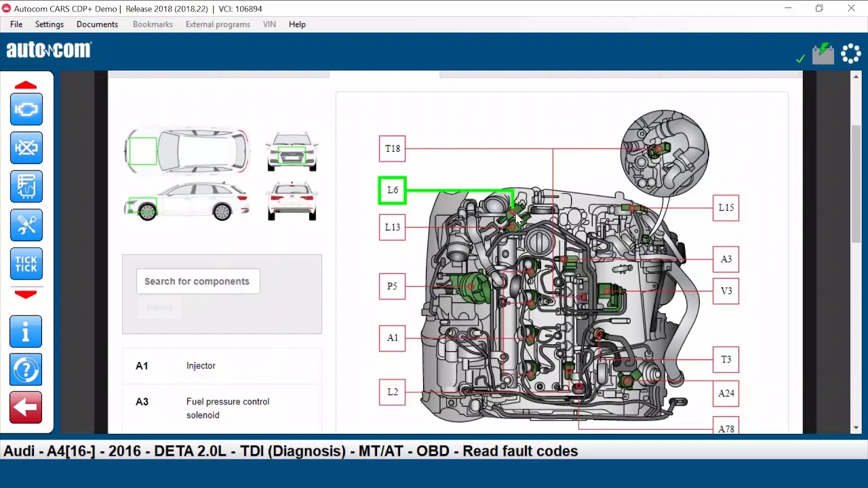The width and height of the screenshot is (868, 488).
Task: Click the TICK TICK sidebar icon
Action: [x=26, y=264]
